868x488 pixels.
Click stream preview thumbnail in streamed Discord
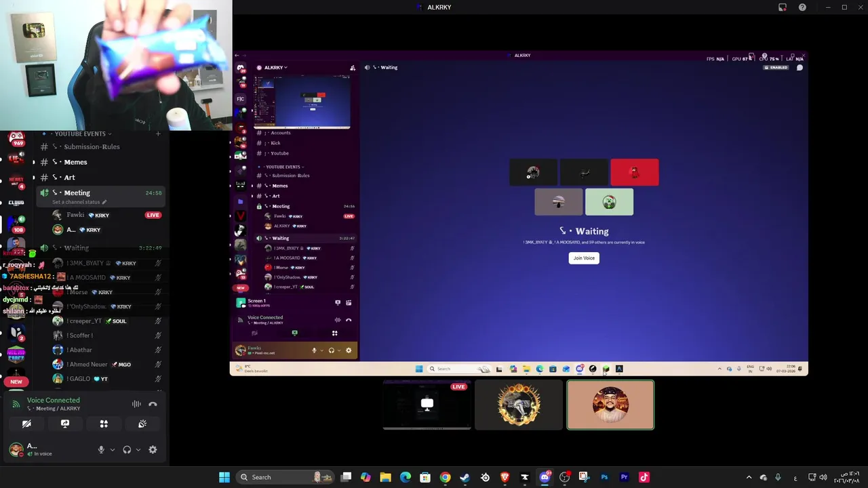pos(302,102)
